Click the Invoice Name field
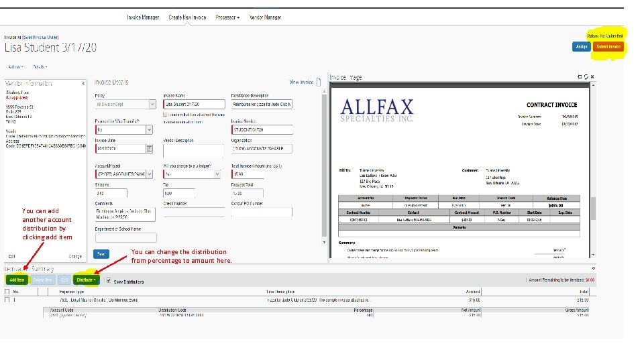Viewport: 644px width, 362px height. click(x=194, y=105)
